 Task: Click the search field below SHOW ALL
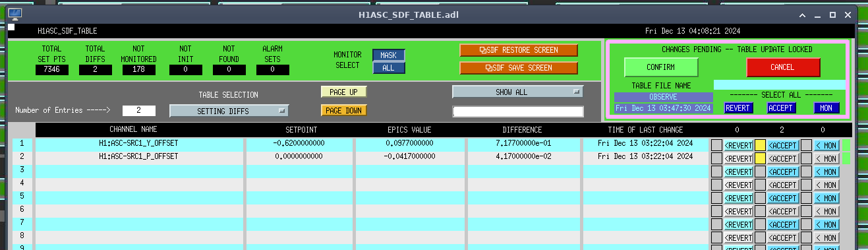[x=517, y=111]
